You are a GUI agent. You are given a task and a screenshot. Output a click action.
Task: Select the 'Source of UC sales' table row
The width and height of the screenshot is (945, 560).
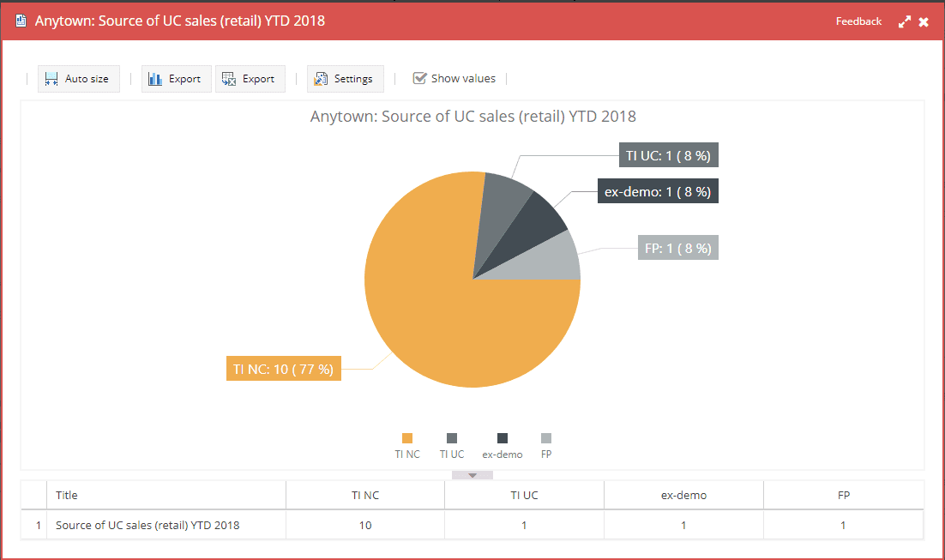(147, 525)
